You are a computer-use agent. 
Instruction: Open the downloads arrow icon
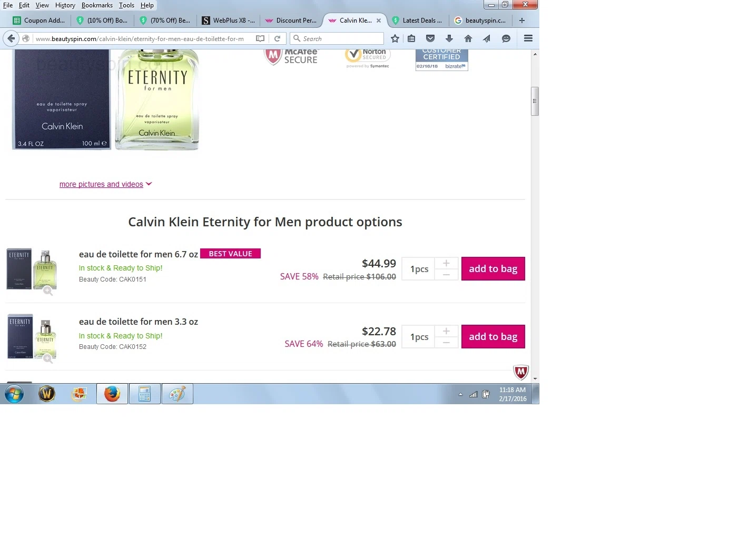[x=449, y=38]
